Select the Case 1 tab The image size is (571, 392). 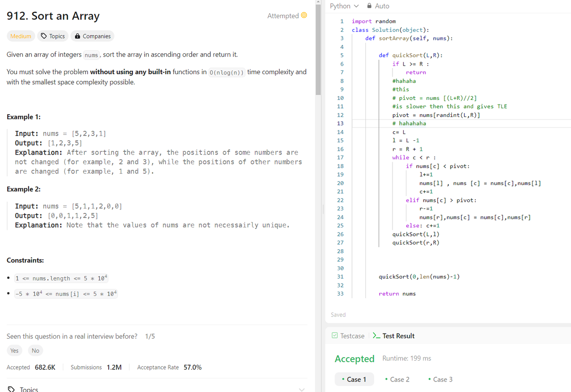354,379
